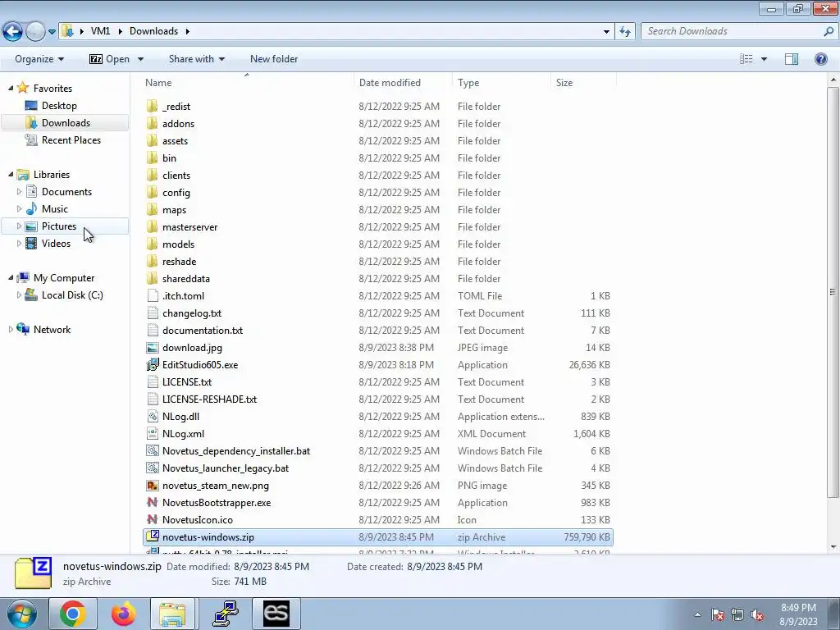Sort by the Type column header

(501, 83)
